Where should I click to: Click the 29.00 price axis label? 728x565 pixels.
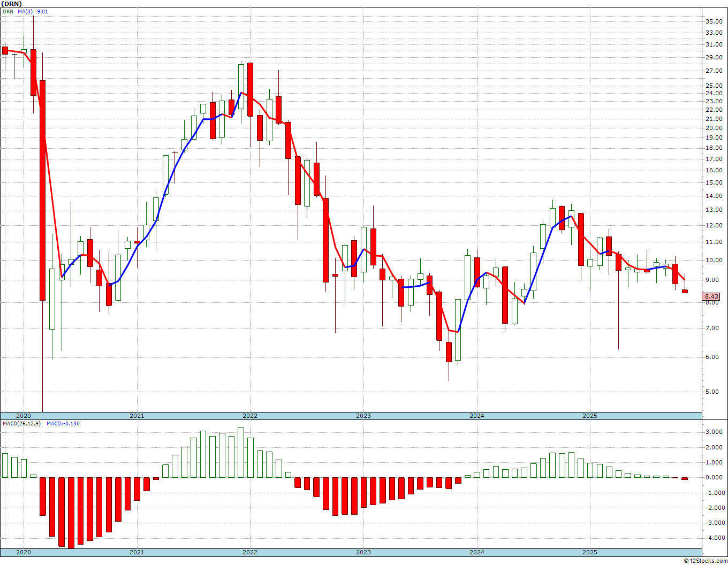714,57
